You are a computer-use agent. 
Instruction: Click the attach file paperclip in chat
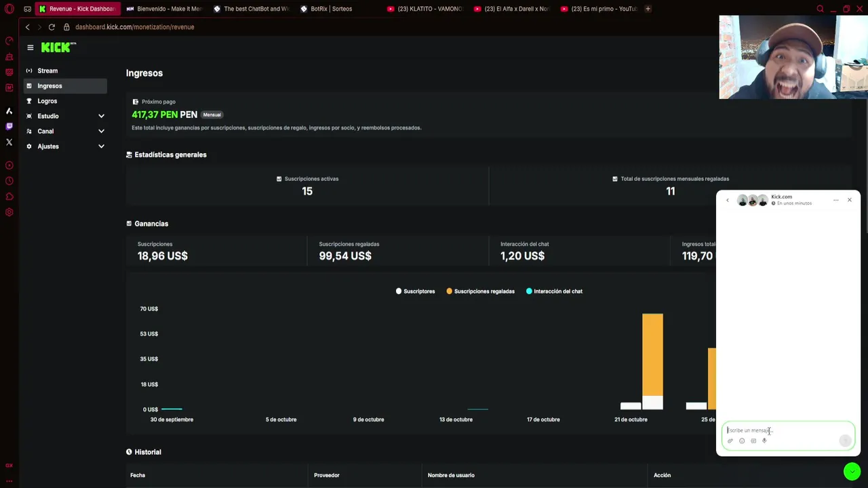tap(730, 441)
